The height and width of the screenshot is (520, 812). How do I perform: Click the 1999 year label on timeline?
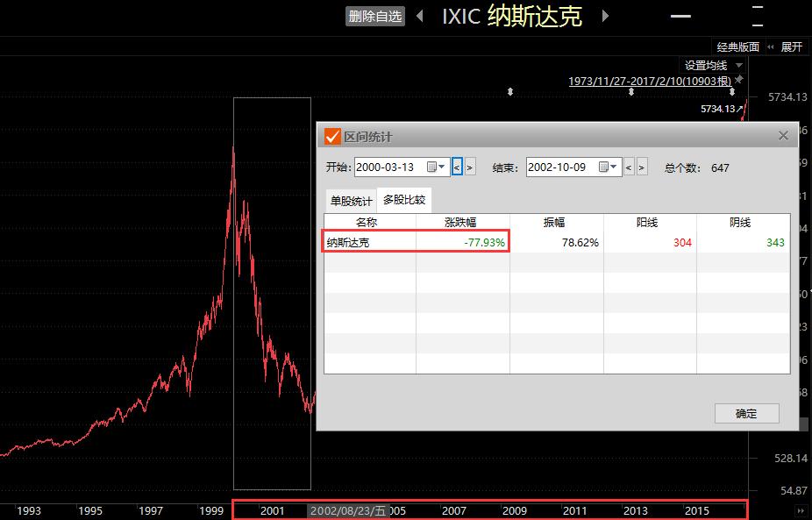[211, 510]
